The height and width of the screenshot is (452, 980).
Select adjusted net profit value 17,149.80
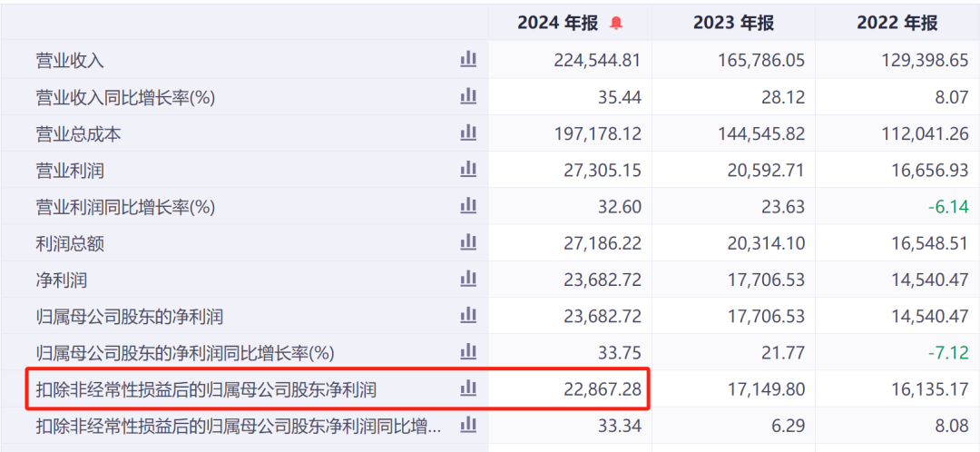point(766,389)
